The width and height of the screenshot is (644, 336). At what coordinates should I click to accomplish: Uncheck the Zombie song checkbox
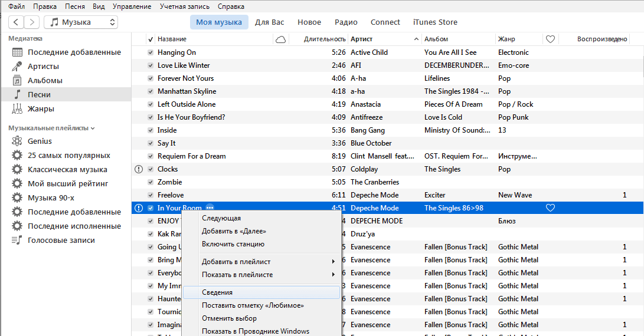point(151,182)
